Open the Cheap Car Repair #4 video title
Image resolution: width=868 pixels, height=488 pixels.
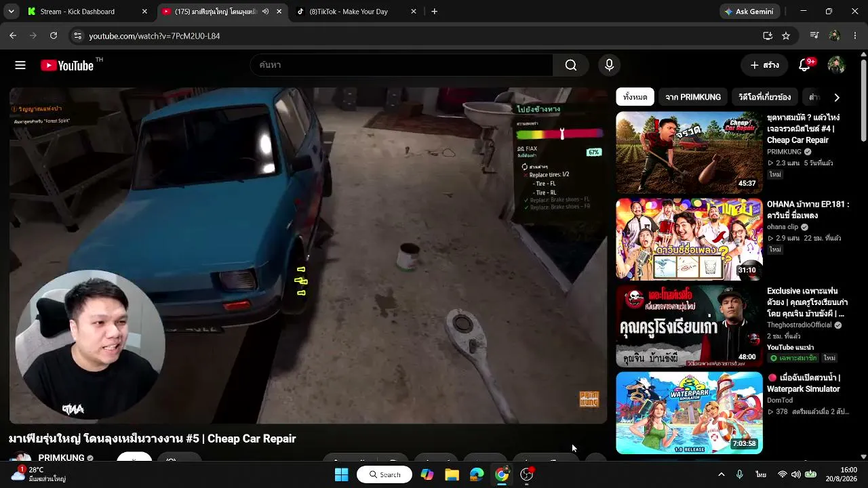click(804, 129)
